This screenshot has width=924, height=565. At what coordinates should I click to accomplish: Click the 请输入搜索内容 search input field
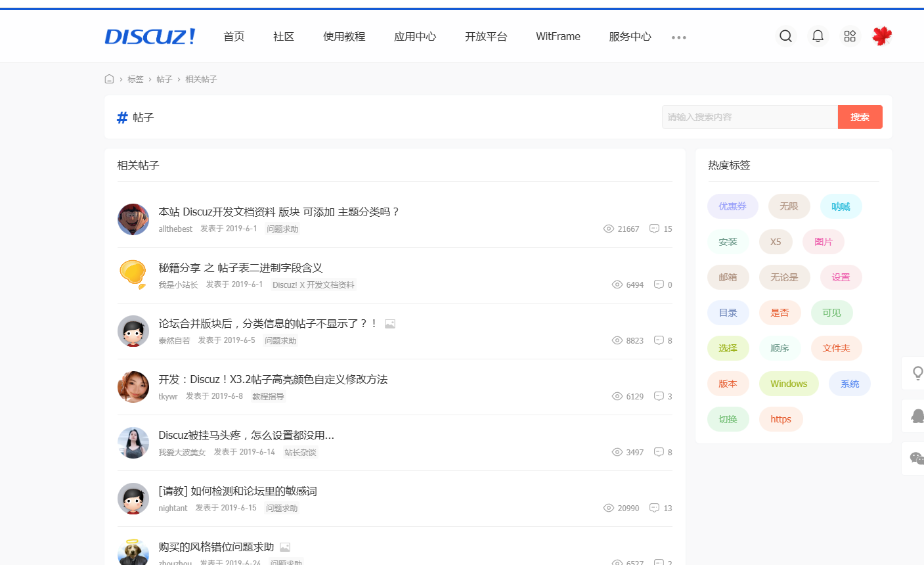749,117
